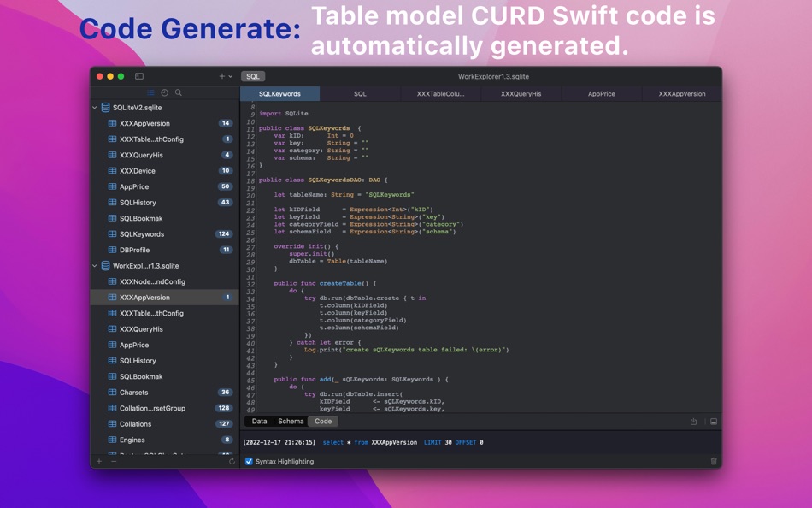Screen dimensions: 812x508
Task: Click the table icon beside Collations
Action: [112, 423]
